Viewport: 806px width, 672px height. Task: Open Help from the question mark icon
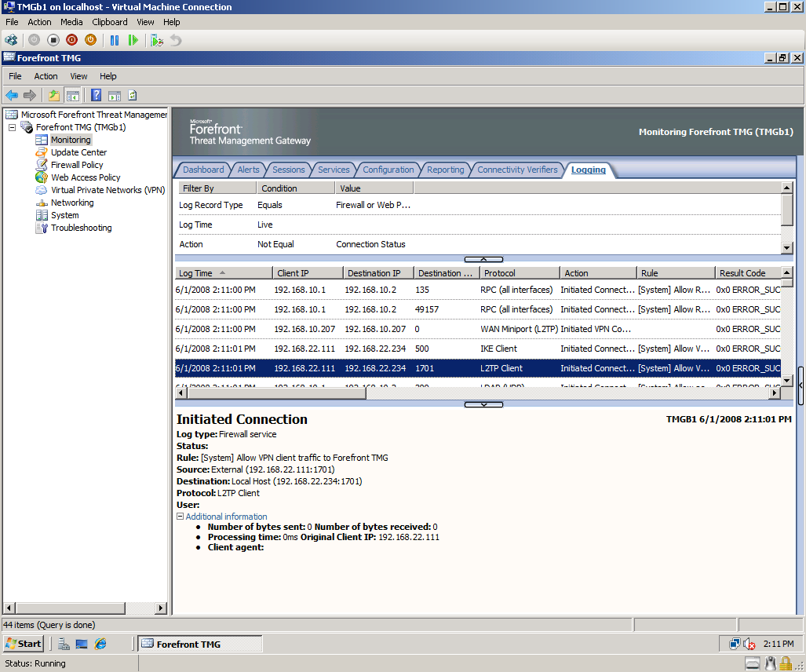click(x=96, y=95)
